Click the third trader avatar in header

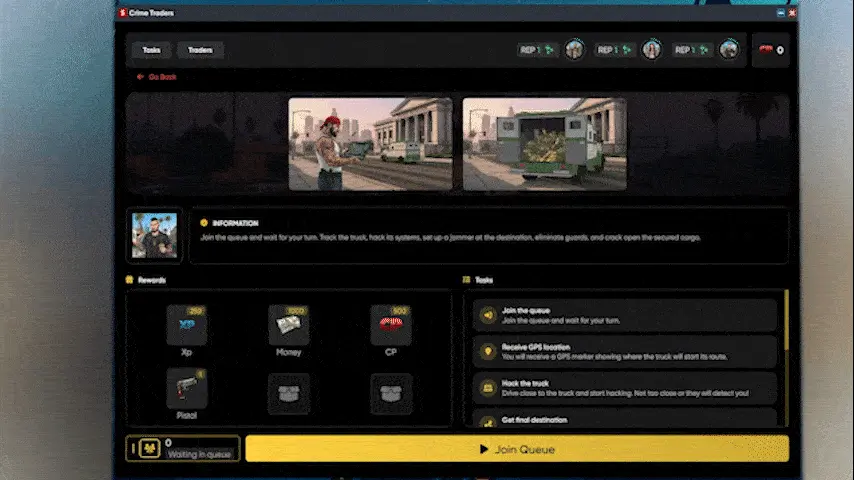tap(729, 50)
